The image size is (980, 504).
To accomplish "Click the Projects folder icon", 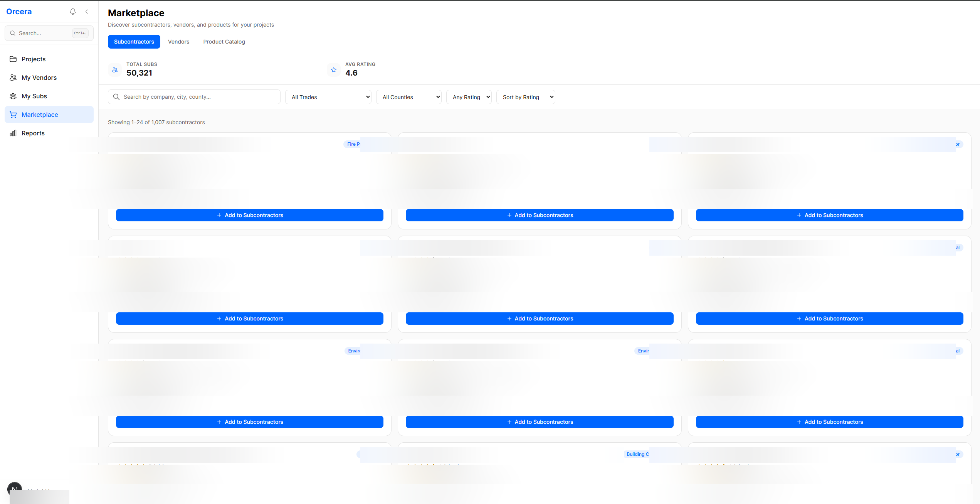I will (x=13, y=59).
